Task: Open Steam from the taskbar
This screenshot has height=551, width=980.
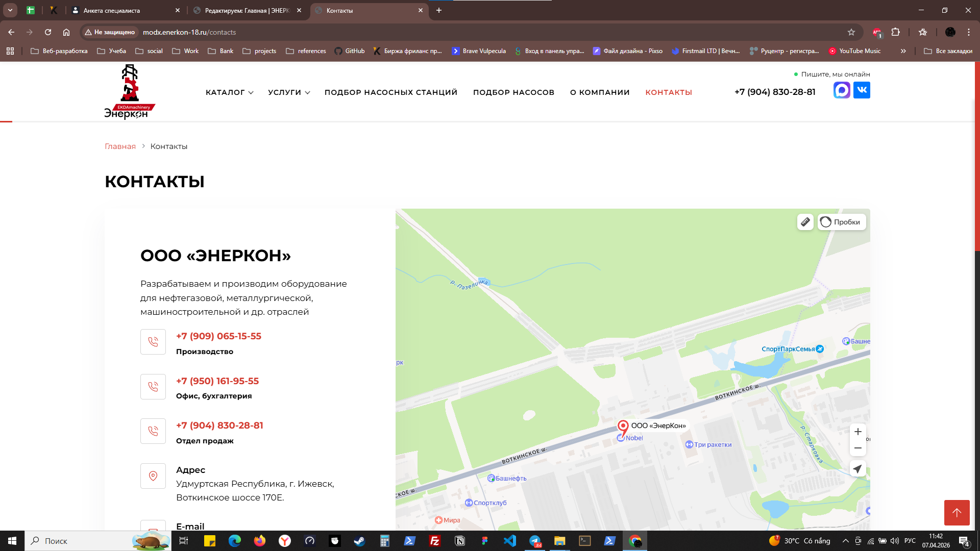Action: pyautogui.click(x=360, y=541)
